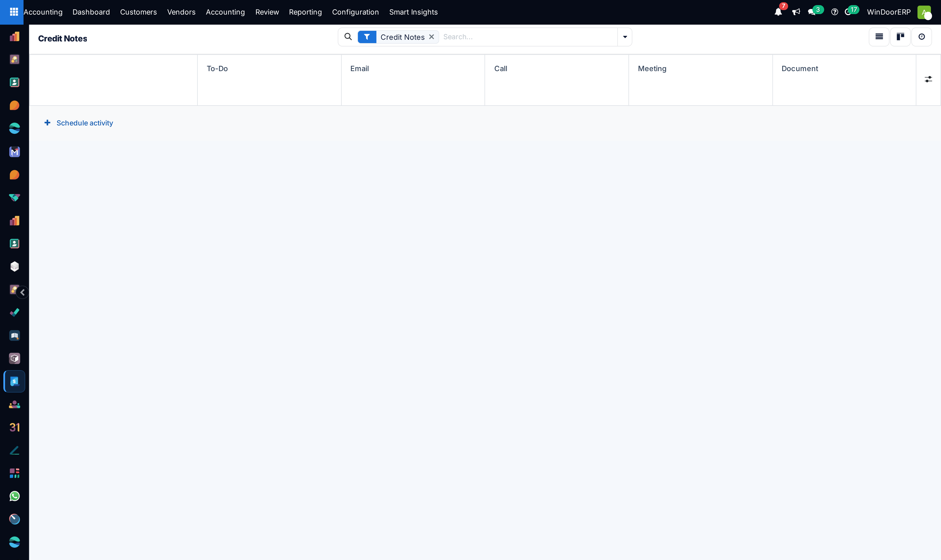Open the chat conversations icon

click(x=812, y=12)
